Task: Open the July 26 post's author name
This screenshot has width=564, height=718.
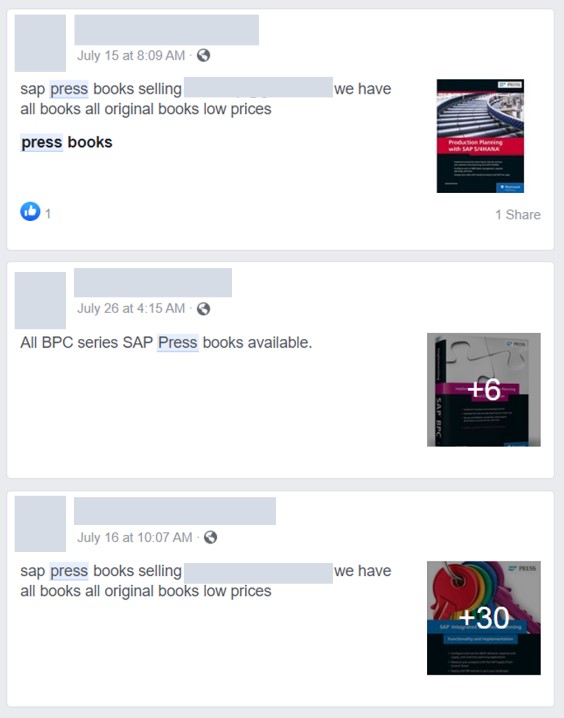Action: pyautogui.click(x=153, y=283)
